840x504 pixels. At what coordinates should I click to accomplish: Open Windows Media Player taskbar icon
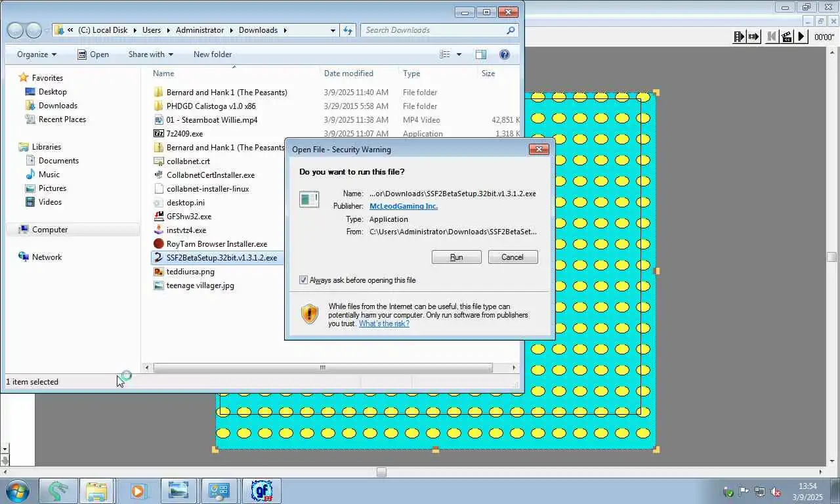tap(138, 491)
